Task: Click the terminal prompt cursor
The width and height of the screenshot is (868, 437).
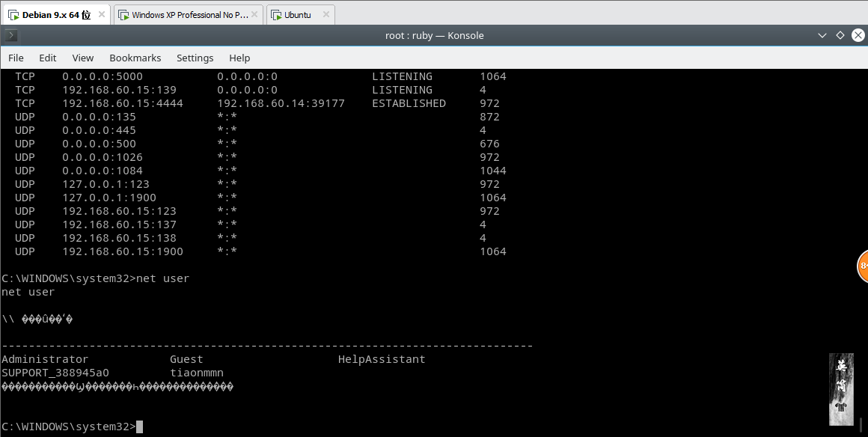Action: click(x=139, y=427)
